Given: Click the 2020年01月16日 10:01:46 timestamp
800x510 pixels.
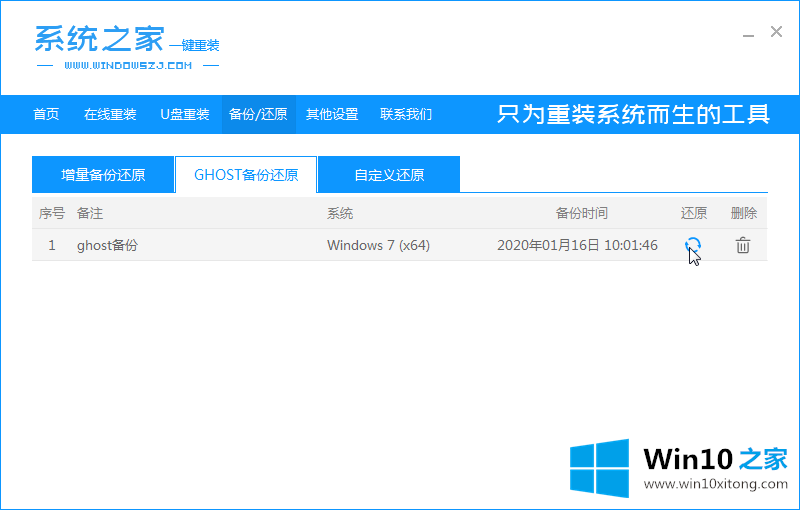Looking at the screenshot, I should click(x=578, y=245).
